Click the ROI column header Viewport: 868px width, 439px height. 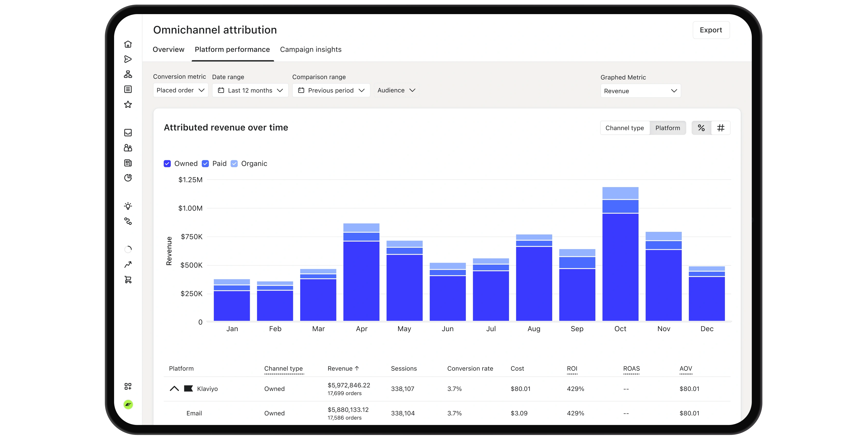pos(572,368)
